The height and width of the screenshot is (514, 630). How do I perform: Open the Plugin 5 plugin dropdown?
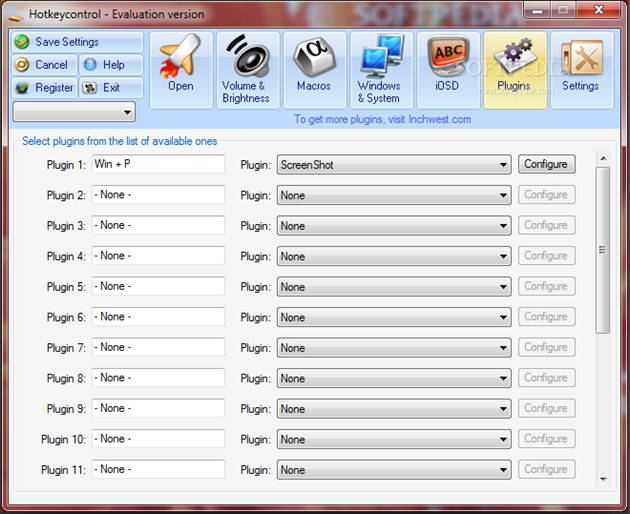(x=394, y=287)
